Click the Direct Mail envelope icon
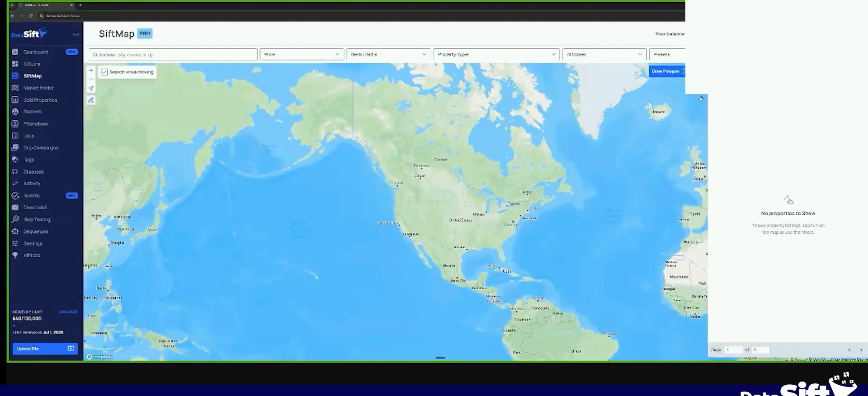 tap(15, 207)
